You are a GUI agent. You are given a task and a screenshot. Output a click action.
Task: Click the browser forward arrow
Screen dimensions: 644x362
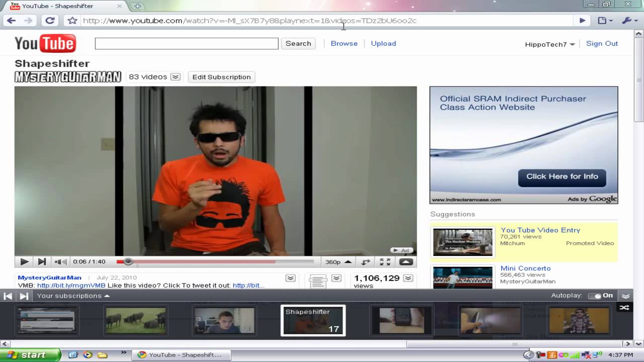click(x=28, y=21)
